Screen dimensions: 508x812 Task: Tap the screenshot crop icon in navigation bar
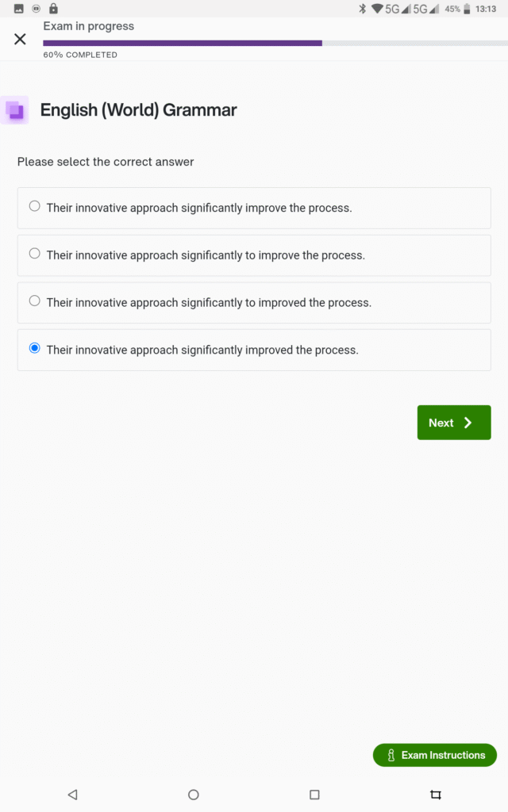pyautogui.click(x=435, y=794)
